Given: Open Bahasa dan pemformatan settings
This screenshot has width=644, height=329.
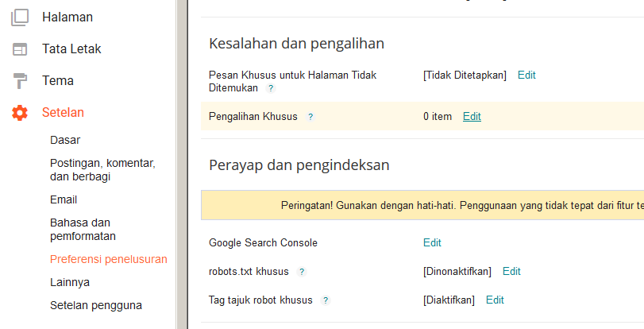Looking at the screenshot, I should [83, 230].
